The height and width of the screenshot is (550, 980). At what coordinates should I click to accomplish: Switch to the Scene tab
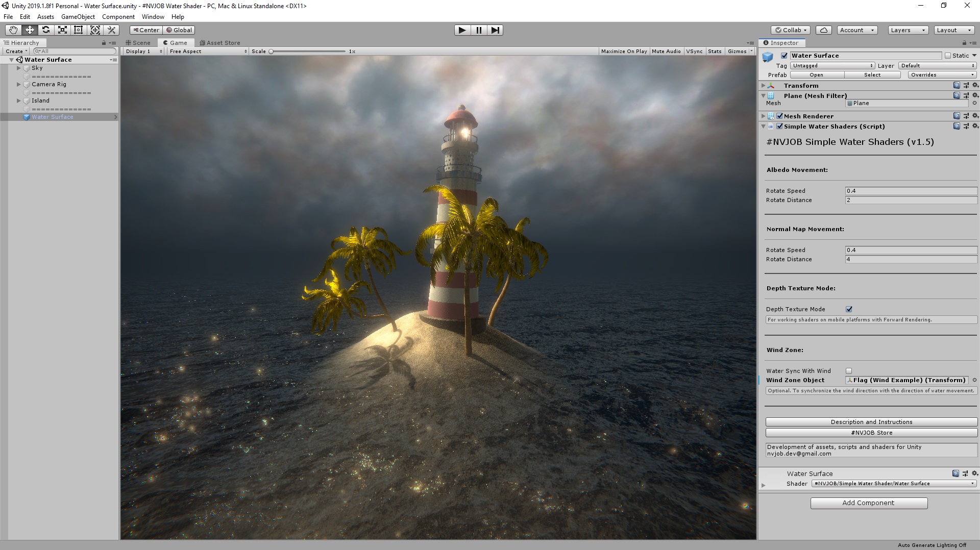pyautogui.click(x=138, y=42)
